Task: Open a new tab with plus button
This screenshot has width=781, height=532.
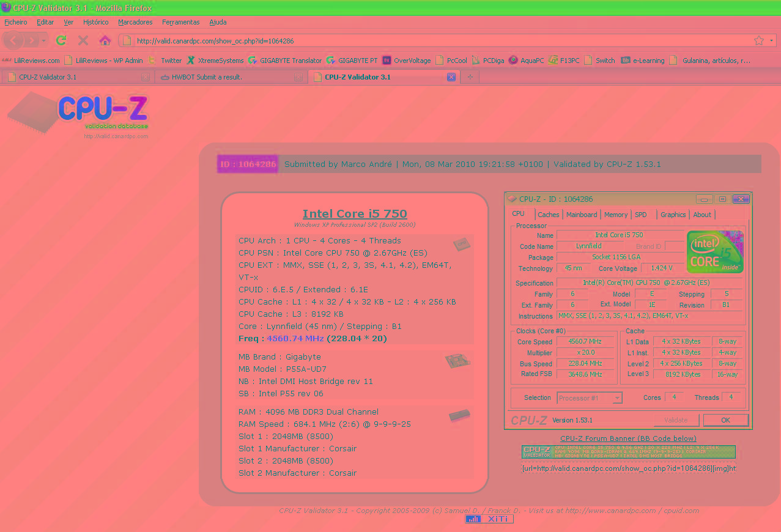Action: [470, 77]
